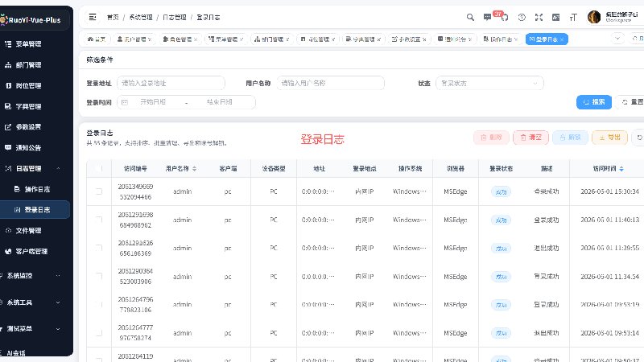Open the font size icon in header
Image resolution: width=644 pixels, height=362 pixels.
point(573,17)
